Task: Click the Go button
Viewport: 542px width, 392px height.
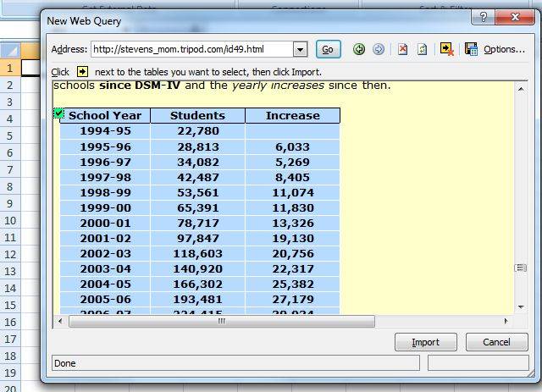Action: [328, 49]
